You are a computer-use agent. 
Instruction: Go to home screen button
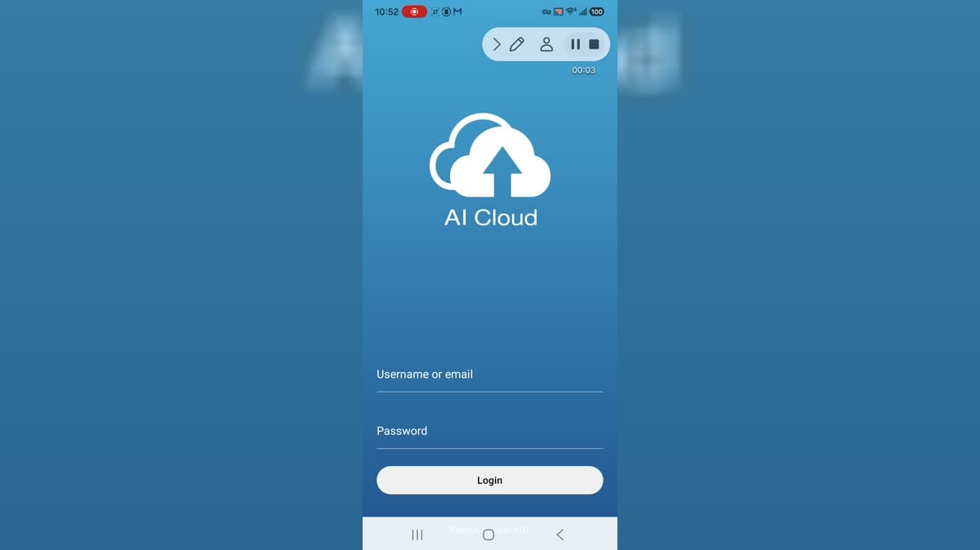tap(488, 534)
